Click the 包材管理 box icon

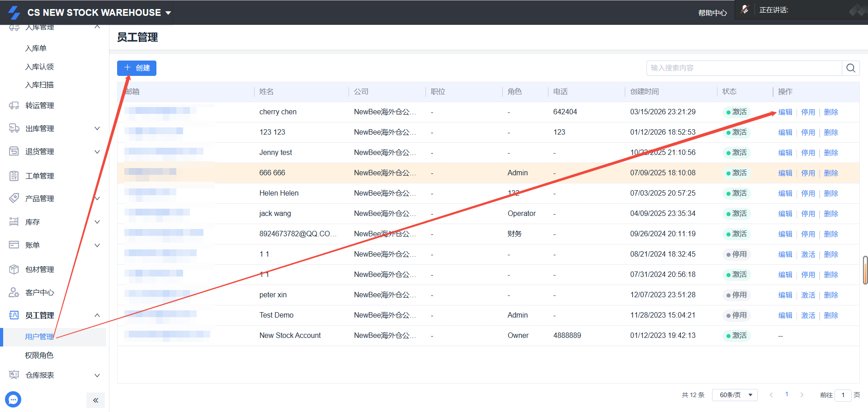(x=14, y=269)
